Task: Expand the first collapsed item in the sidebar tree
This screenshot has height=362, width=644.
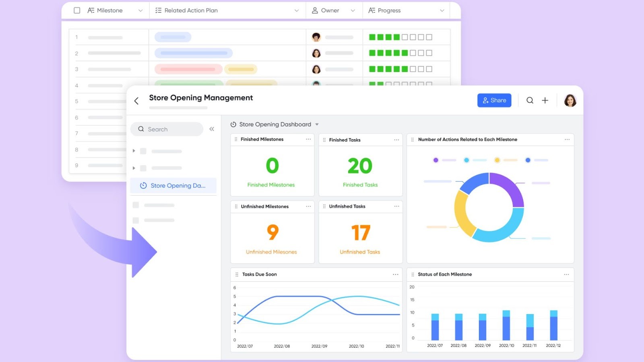Action: 134,151
